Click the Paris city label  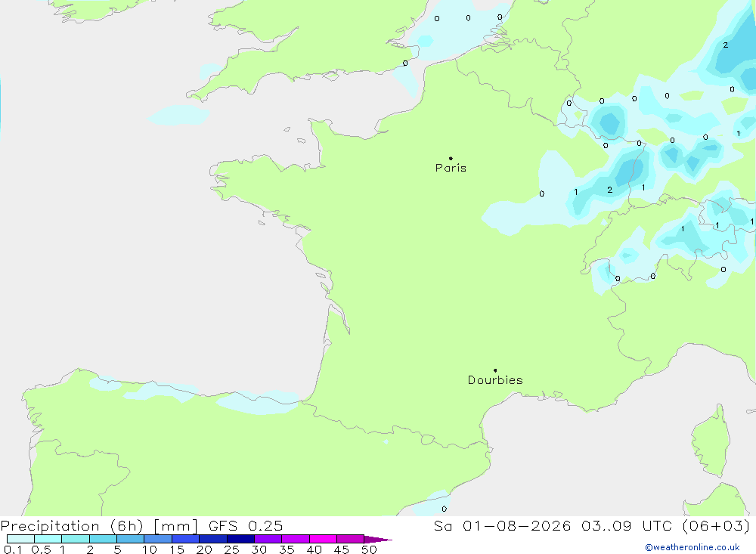451,168
